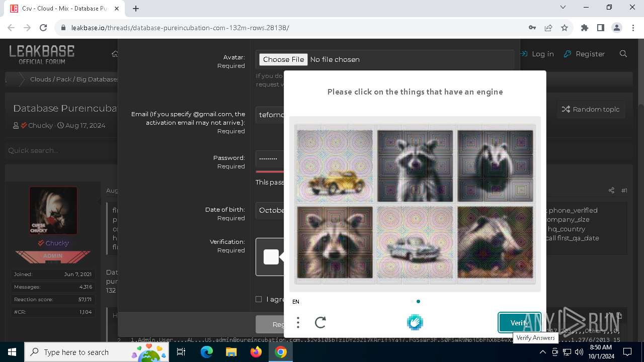Share this page icon in Chrome
This screenshot has width=644, height=362.
click(x=548, y=28)
